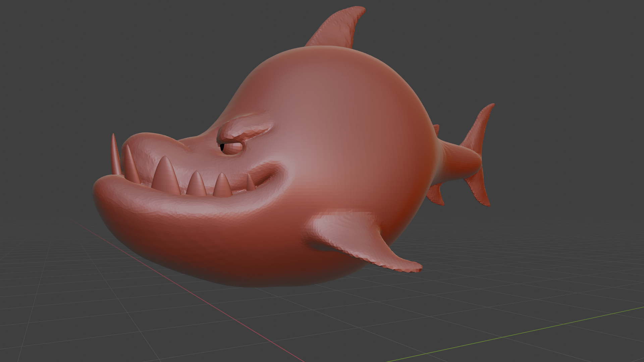Select the tallest thin tooth at the snout tip
Viewport: 644px width, 362px height.
115,154
